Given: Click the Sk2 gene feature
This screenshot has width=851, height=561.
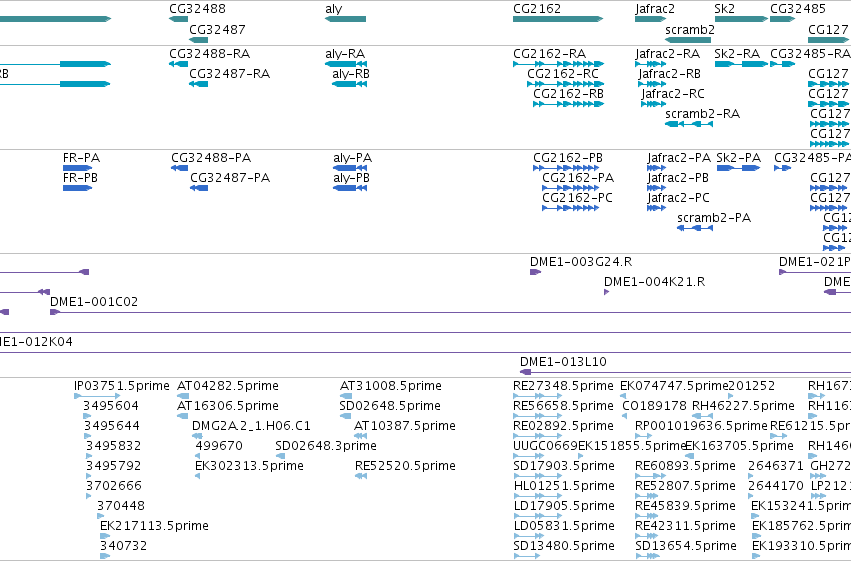Looking at the screenshot, I should pos(741,19).
